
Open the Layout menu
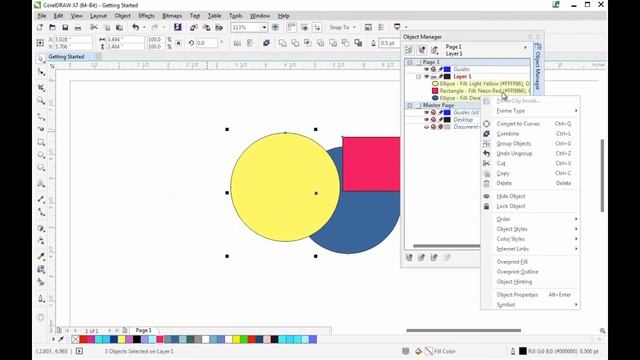tap(98, 16)
